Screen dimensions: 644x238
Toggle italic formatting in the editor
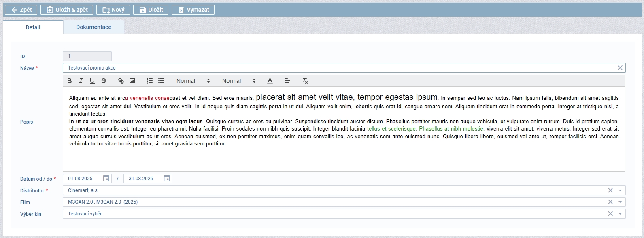[81, 81]
